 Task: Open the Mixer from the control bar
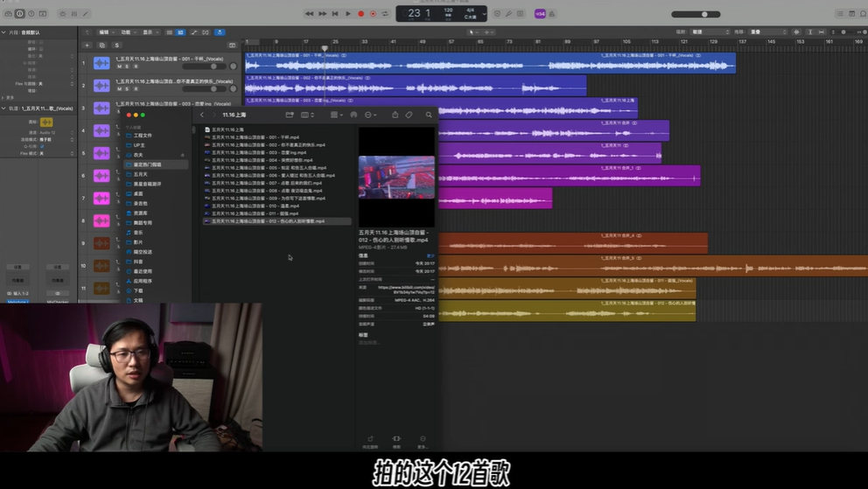74,14
